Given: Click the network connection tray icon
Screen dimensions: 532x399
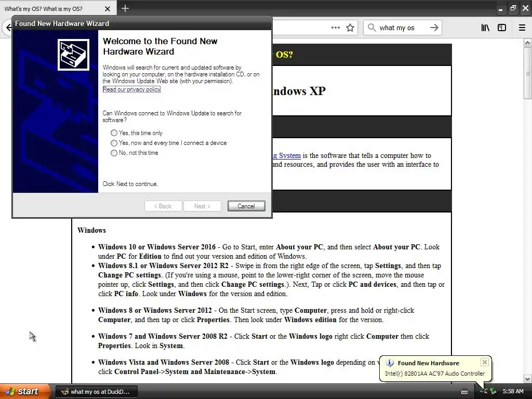Looking at the screenshot, I should (x=484, y=392).
